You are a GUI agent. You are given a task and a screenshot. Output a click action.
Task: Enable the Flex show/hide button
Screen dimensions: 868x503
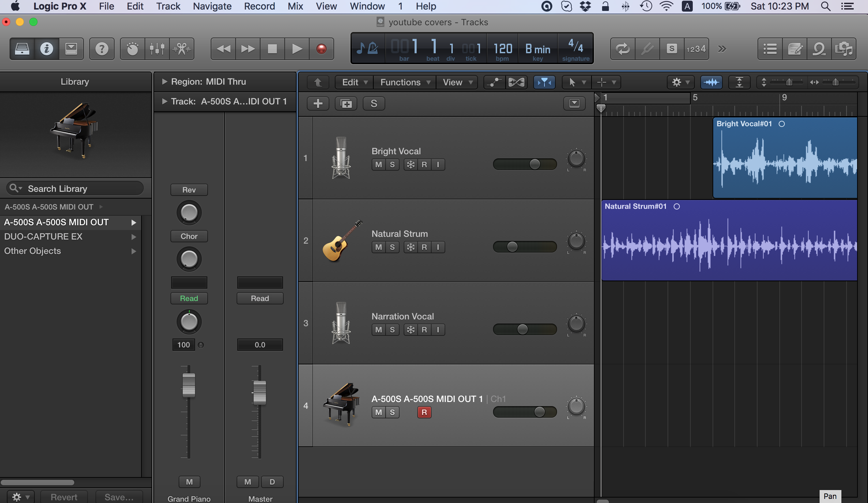pos(516,82)
